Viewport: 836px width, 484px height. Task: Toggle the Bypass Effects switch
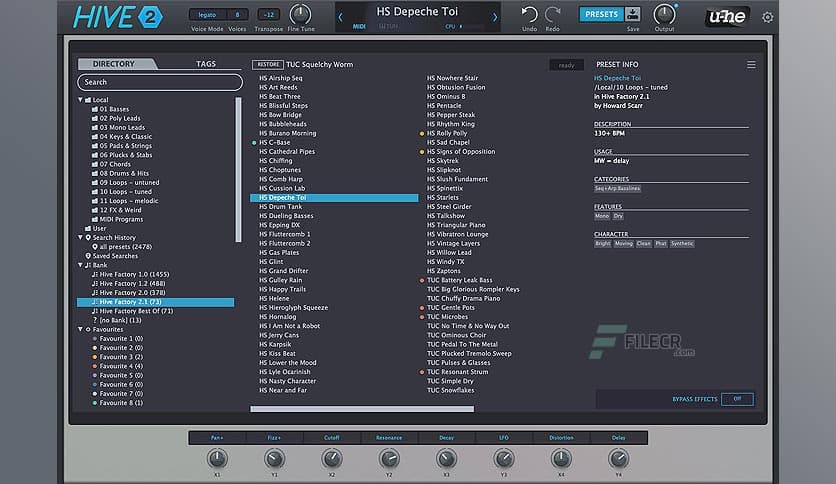click(x=737, y=398)
